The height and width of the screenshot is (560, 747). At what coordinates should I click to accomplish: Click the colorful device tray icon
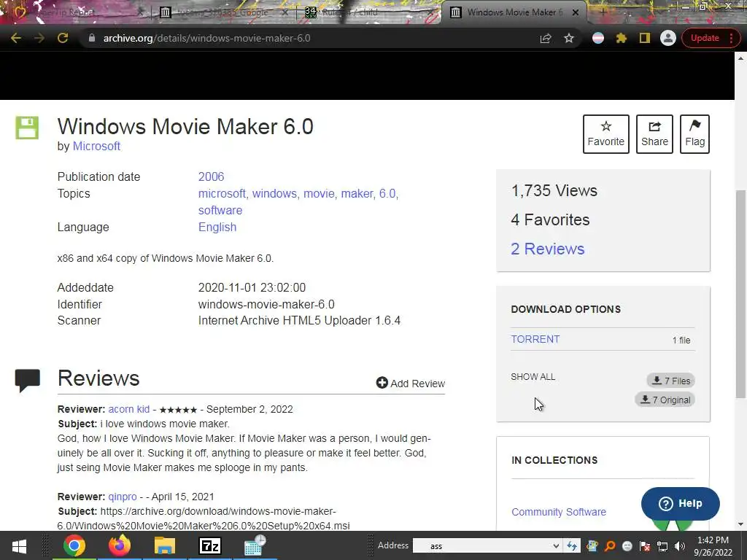pyautogui.click(x=592, y=546)
